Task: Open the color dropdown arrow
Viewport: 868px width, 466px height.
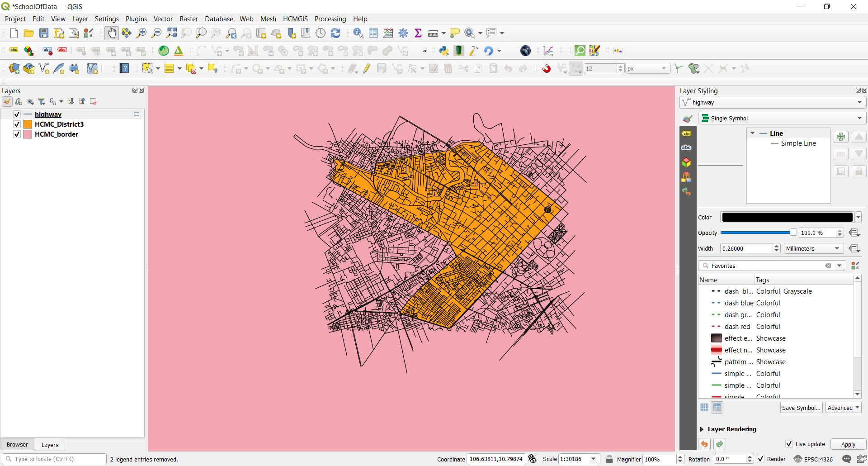Action: 859,218
